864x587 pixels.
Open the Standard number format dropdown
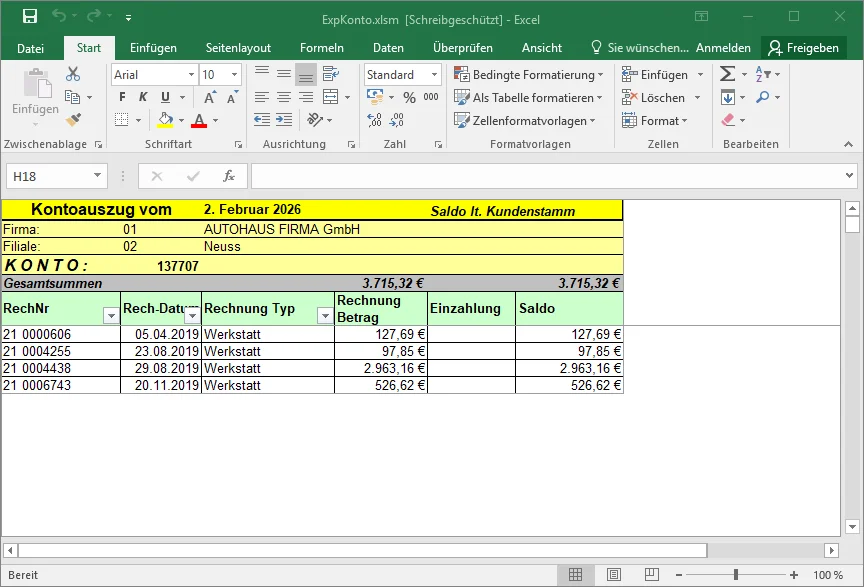(434, 74)
